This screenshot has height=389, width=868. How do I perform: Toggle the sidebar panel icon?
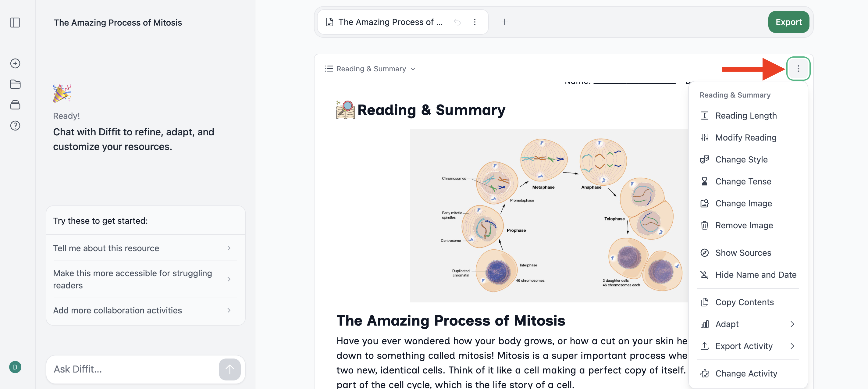(15, 23)
